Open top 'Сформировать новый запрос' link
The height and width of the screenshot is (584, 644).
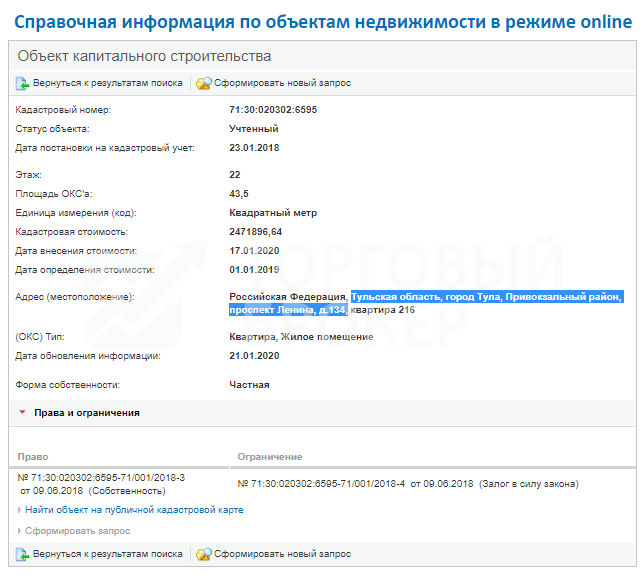pos(283,83)
